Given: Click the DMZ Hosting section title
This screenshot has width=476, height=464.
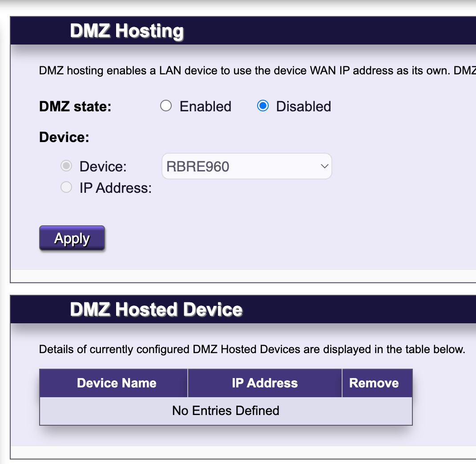Looking at the screenshot, I should tap(127, 31).
